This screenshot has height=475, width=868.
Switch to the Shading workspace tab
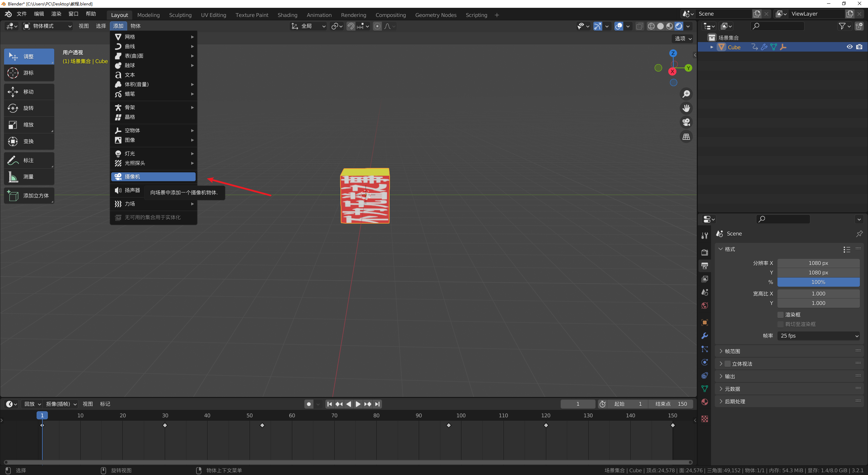click(x=287, y=15)
